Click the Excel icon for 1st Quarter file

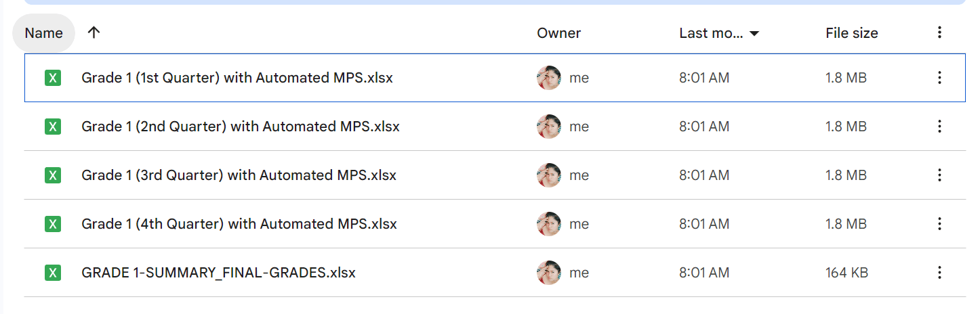[52, 78]
